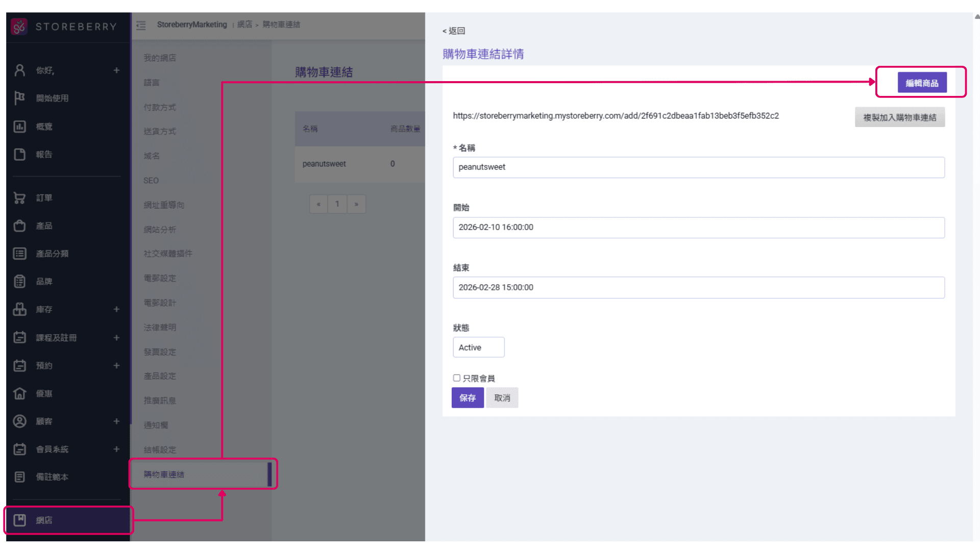Open the 狀態 Active status dropdown
Image resolution: width=980 pixels, height=551 pixels.
(x=478, y=347)
